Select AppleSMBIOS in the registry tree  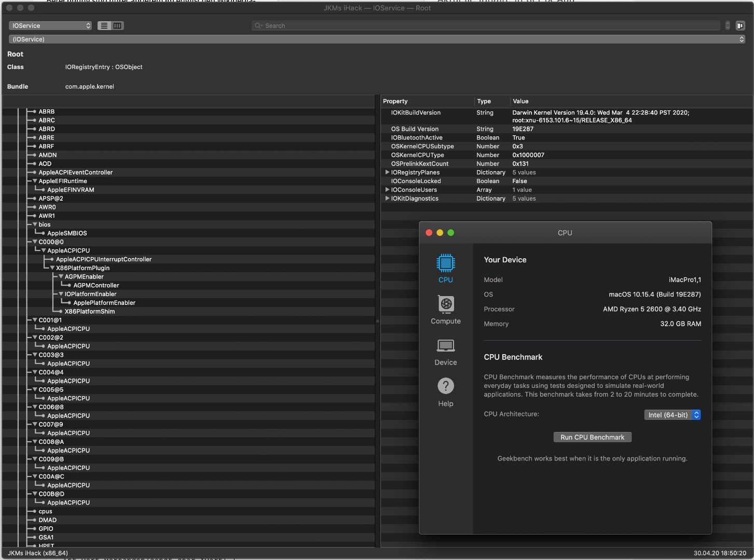(x=67, y=233)
